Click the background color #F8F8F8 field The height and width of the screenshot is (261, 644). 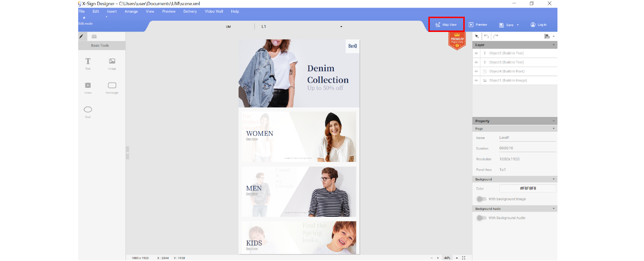coord(527,188)
